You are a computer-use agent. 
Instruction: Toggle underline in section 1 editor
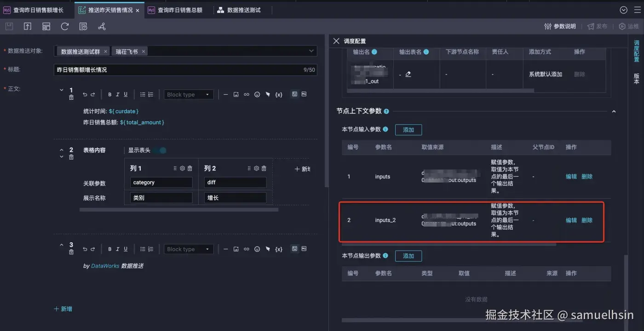click(126, 95)
